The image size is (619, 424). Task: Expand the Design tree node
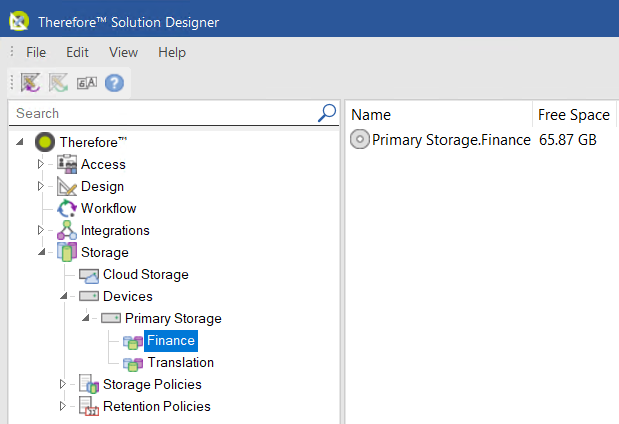click(x=41, y=186)
